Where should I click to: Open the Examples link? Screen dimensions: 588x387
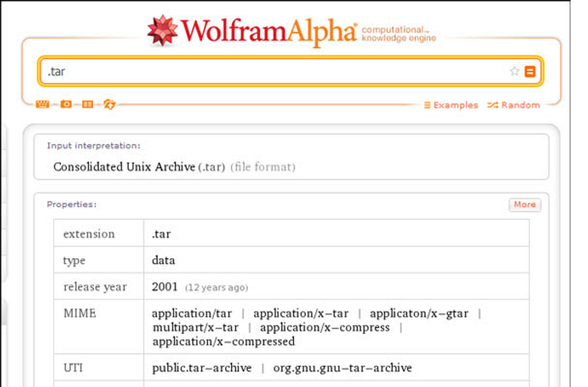(x=451, y=105)
